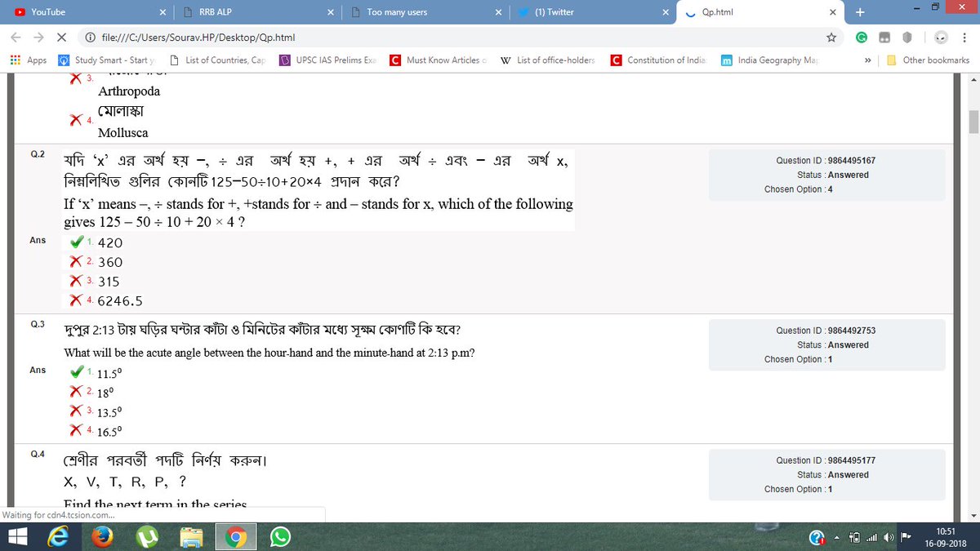Stop loading the page

point(63,38)
